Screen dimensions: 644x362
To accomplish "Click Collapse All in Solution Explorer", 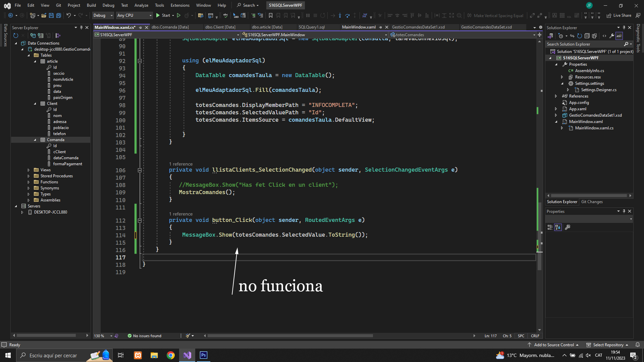I will 587,36.
